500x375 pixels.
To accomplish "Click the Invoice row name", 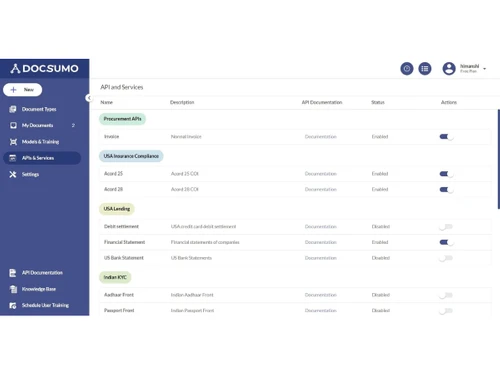I will (111, 137).
